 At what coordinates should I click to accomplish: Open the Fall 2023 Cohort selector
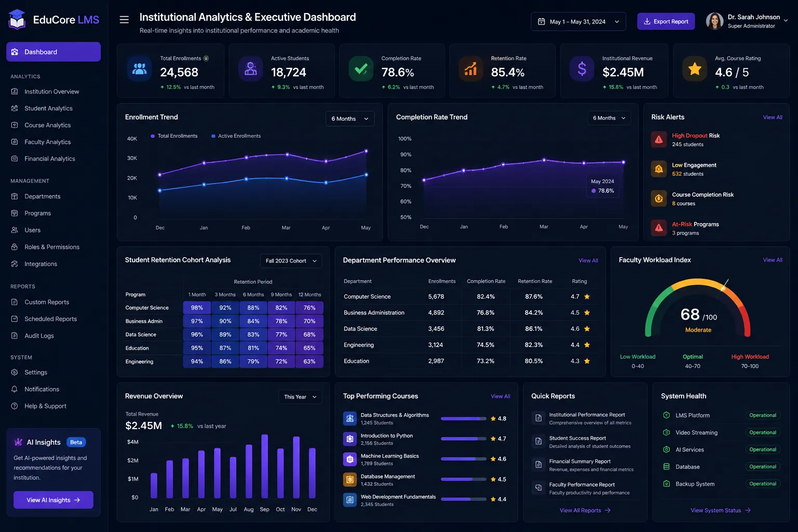click(x=291, y=261)
